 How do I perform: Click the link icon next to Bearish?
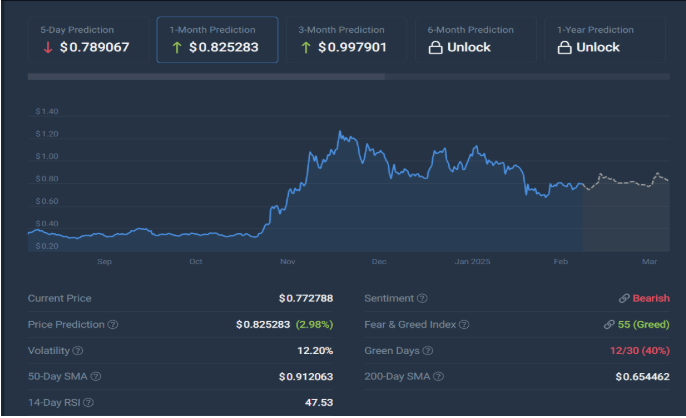(624, 299)
